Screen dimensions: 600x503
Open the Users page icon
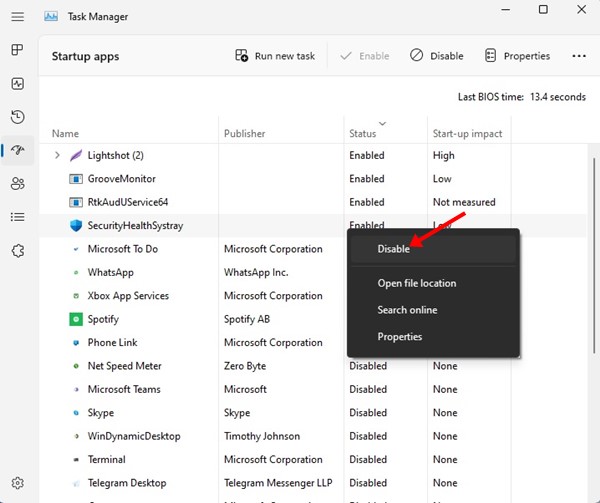(17, 183)
